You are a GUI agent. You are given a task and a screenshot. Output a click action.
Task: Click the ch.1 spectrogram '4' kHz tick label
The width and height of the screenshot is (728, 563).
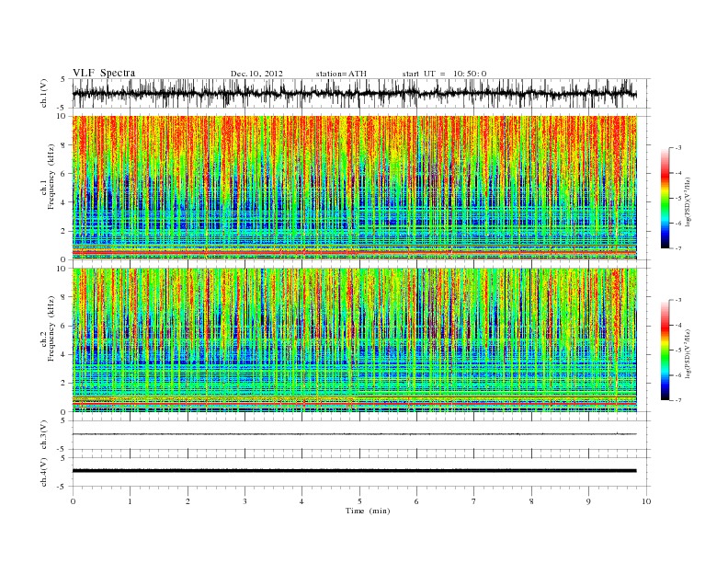[x=64, y=202]
